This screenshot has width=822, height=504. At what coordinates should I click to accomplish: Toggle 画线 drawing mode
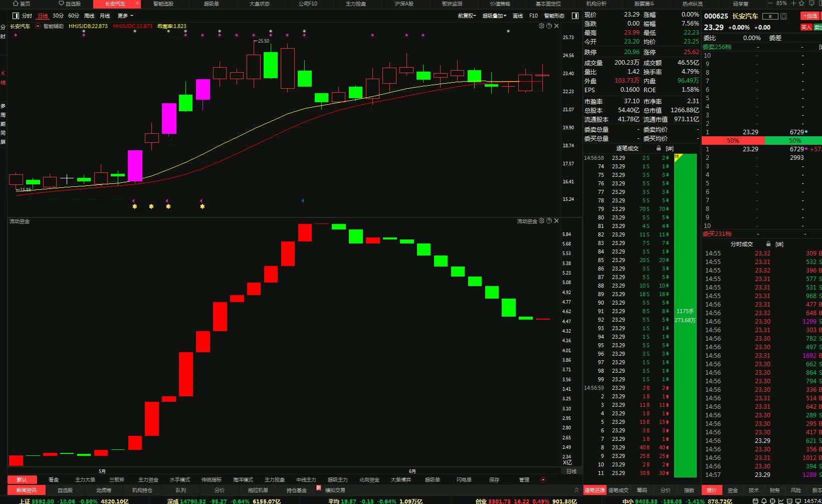coord(518,16)
